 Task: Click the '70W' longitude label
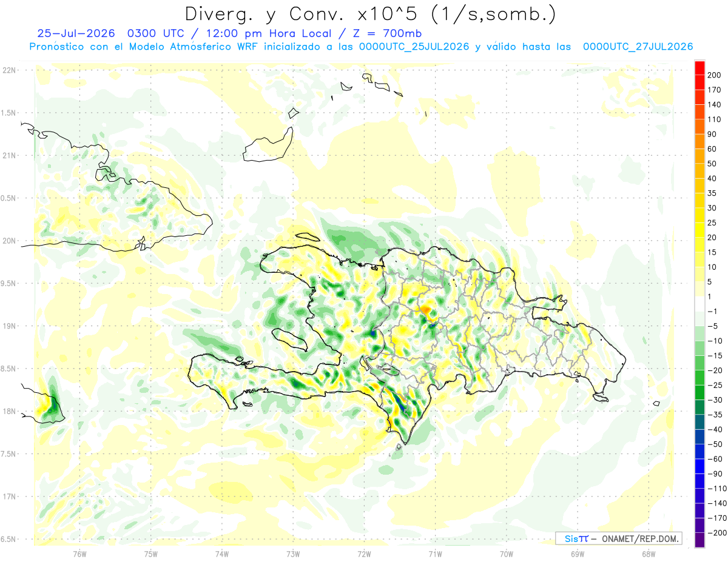[506, 554]
